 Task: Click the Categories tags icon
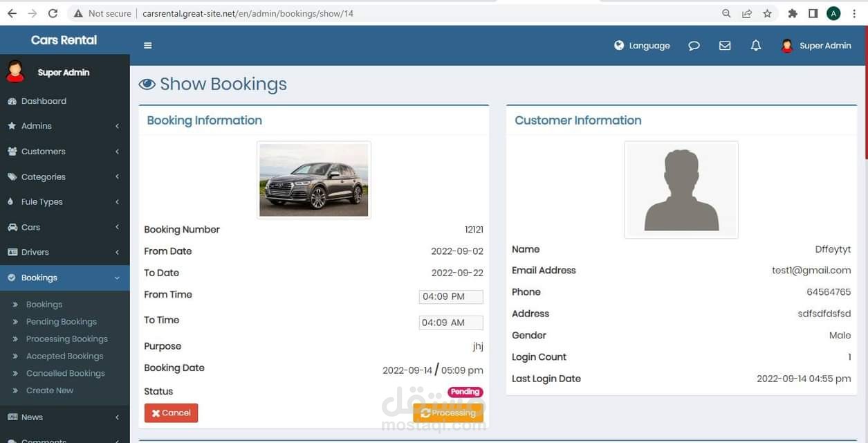[x=12, y=177]
